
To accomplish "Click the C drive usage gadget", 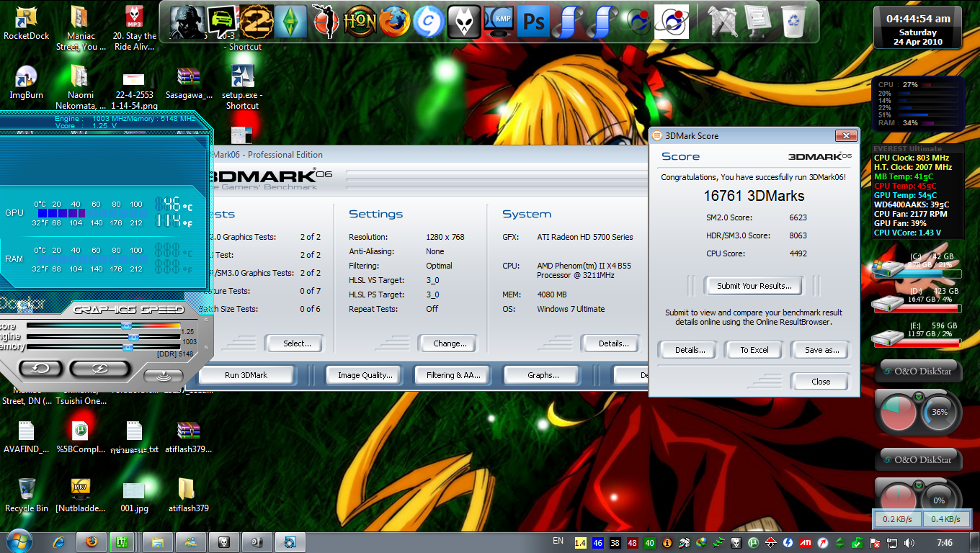I will tap(917, 265).
